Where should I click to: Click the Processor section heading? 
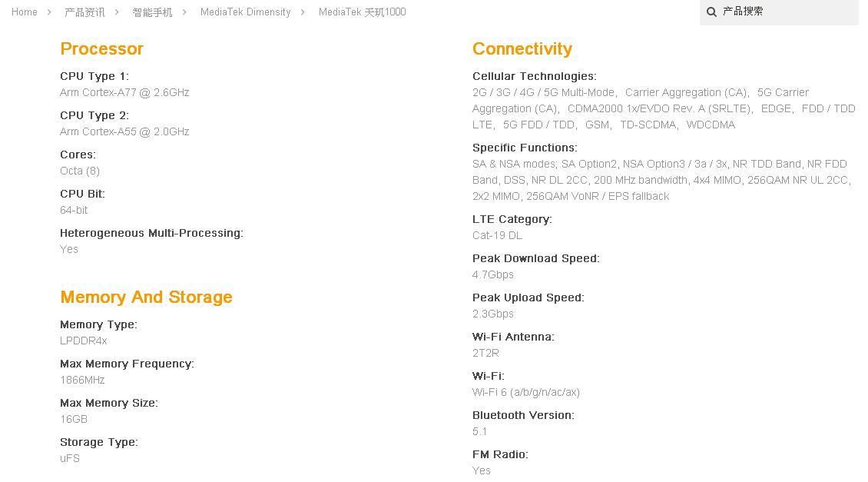[102, 48]
